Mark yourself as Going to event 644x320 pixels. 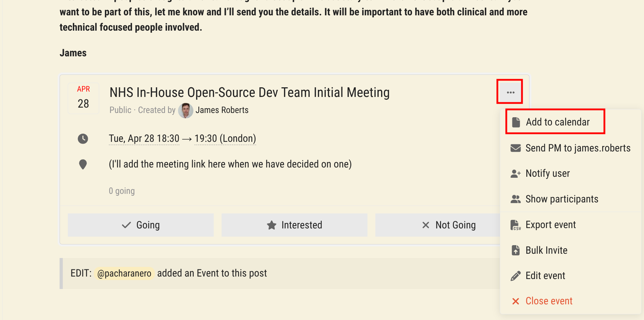[141, 225]
